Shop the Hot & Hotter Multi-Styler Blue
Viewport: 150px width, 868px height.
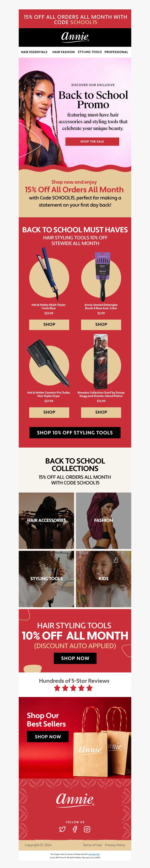tap(49, 324)
